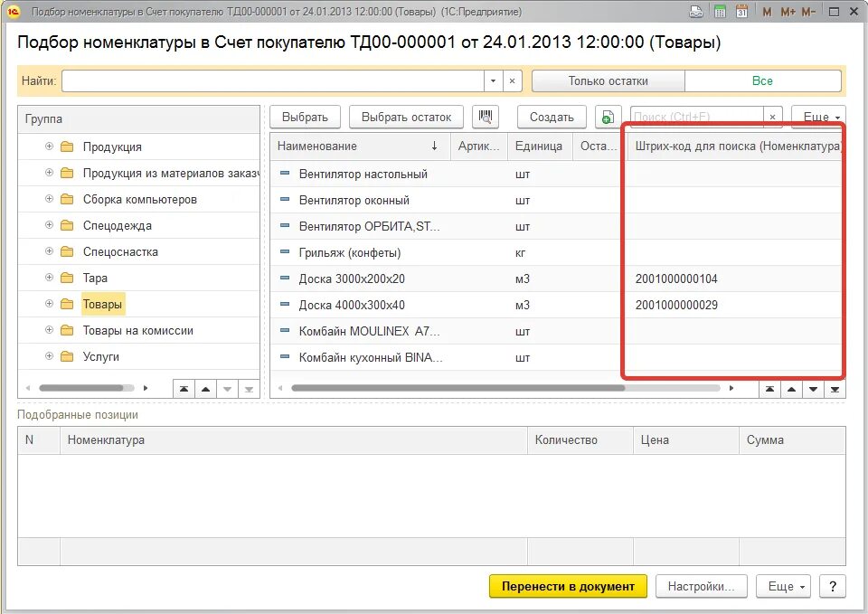The height and width of the screenshot is (614, 868).
Task: Click the 1C application logo icon
Action: point(14,11)
